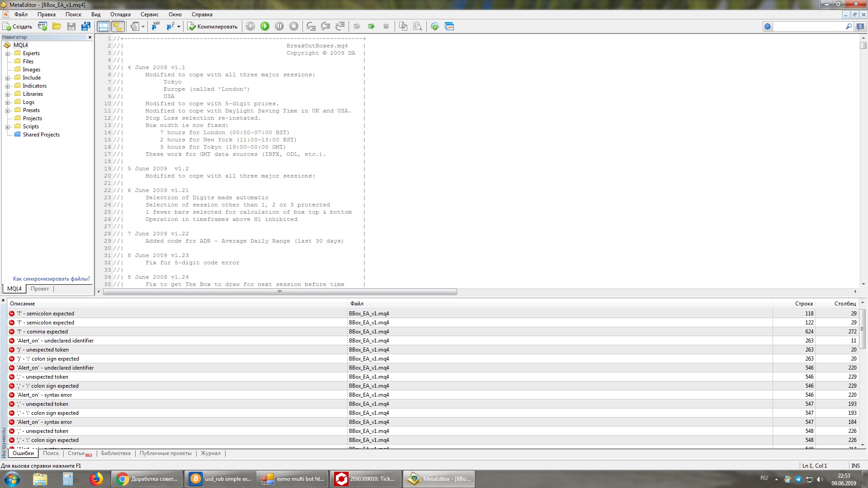Switch to the Статьи toolbox tab
The height and width of the screenshot is (488, 868).
[x=79, y=453]
